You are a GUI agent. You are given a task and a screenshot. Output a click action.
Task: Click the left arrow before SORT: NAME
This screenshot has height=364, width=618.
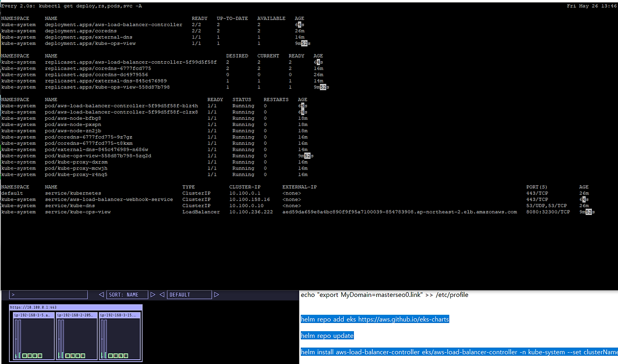pyautogui.click(x=101, y=294)
